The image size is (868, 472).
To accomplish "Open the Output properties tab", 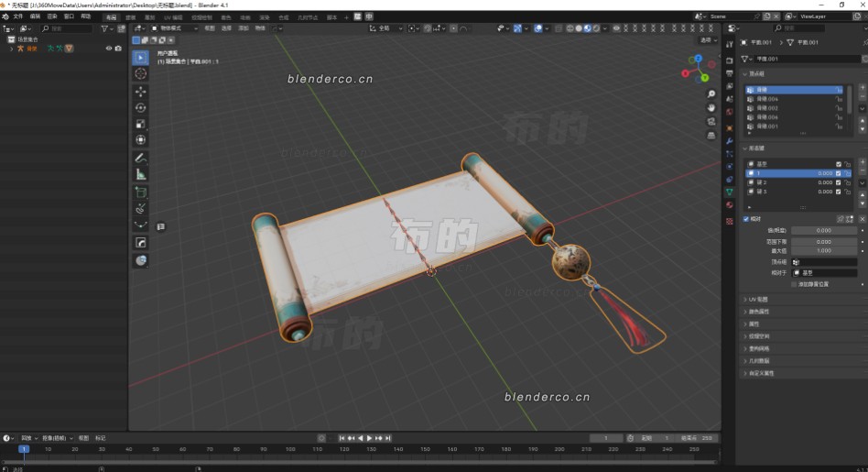I will click(730, 73).
